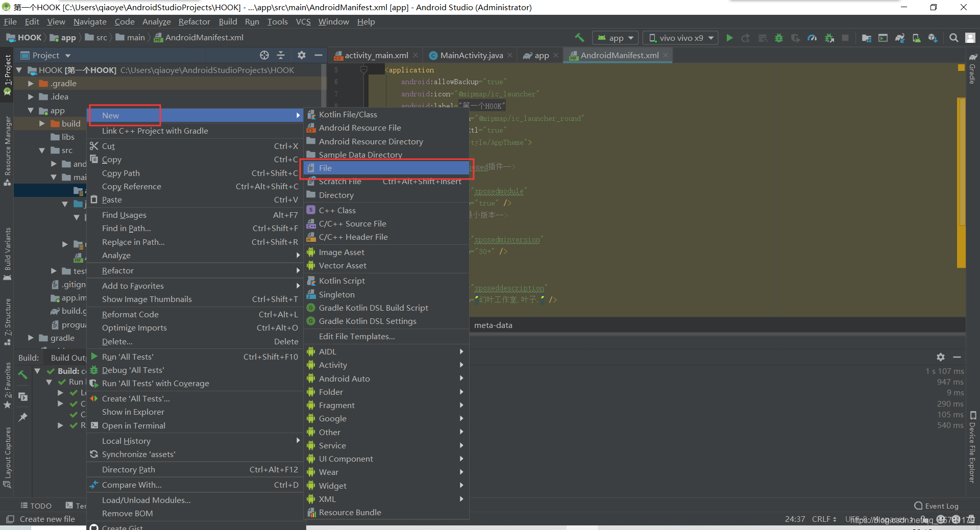Select Reformat Code in context menu
Viewport: 980px width, 530px height.
click(195, 314)
